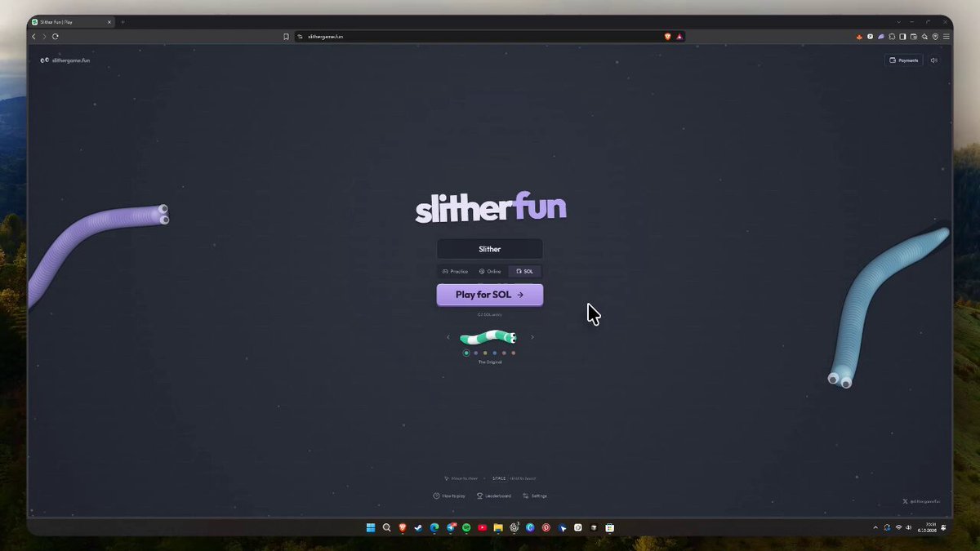Launch Spotify from the taskbar
The image size is (980, 551).
tap(466, 527)
